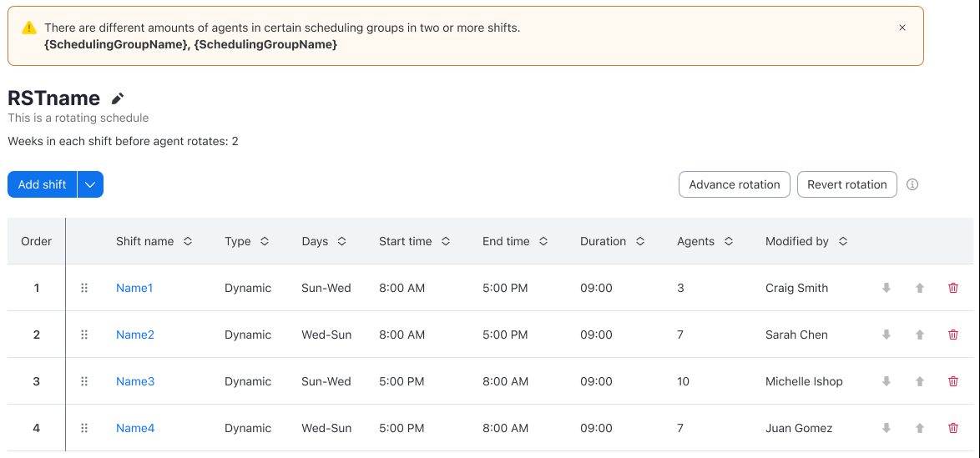
Task: Select the Michelle Ishop cell
Action: pyautogui.click(x=804, y=381)
